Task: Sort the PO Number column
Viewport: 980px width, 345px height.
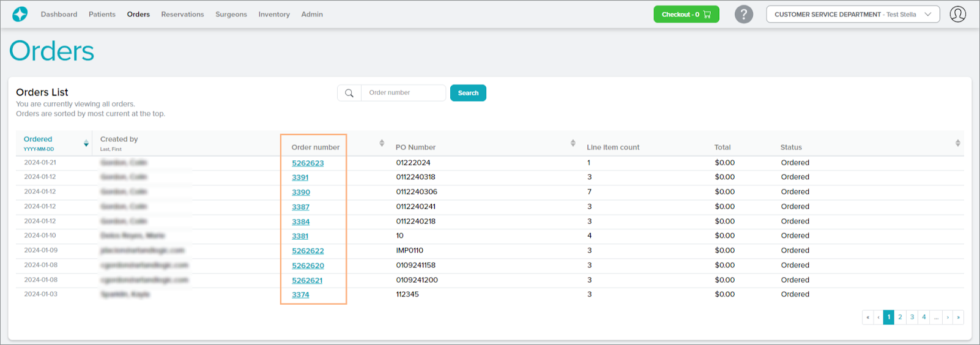Action: tap(573, 143)
